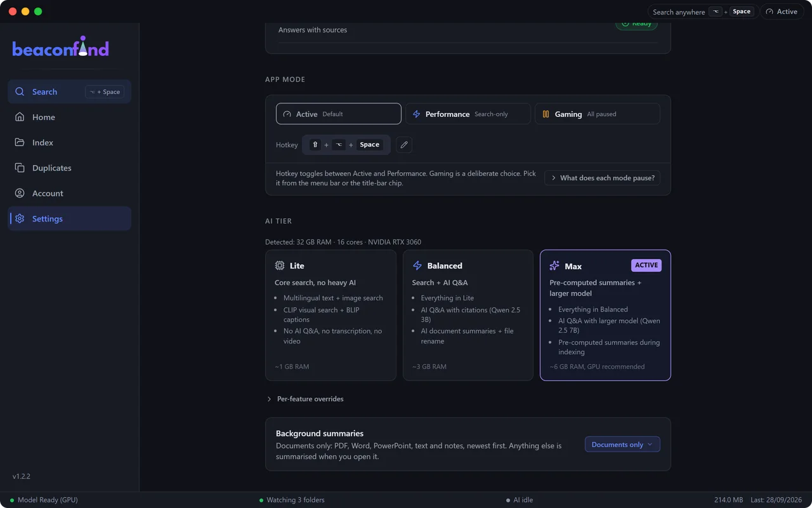Click the Home house icon
This screenshot has height=508, width=812.
(x=20, y=117)
